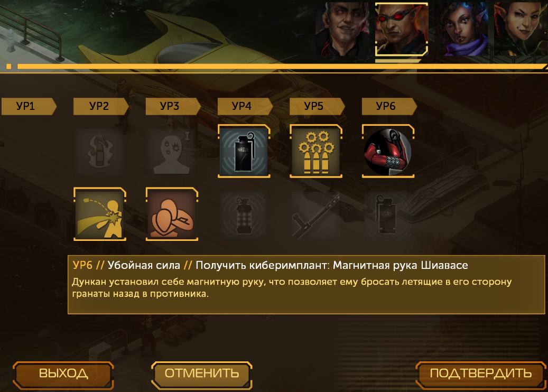Viewport: 548px width, 392px height.
Task: Click the ВЫХОД exit button
Action: (63, 375)
